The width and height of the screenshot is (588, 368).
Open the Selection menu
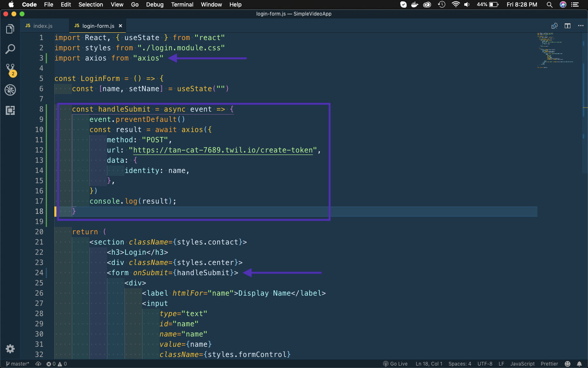91,4
